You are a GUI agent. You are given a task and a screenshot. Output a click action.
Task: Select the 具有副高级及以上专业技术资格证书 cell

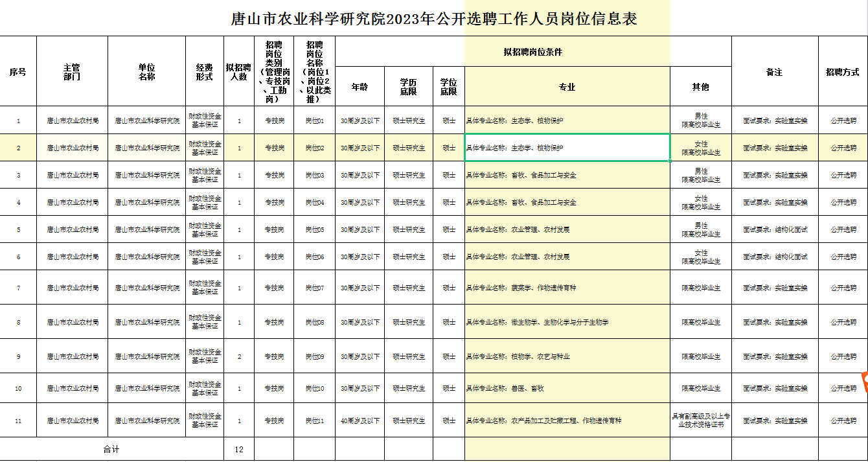(701, 421)
